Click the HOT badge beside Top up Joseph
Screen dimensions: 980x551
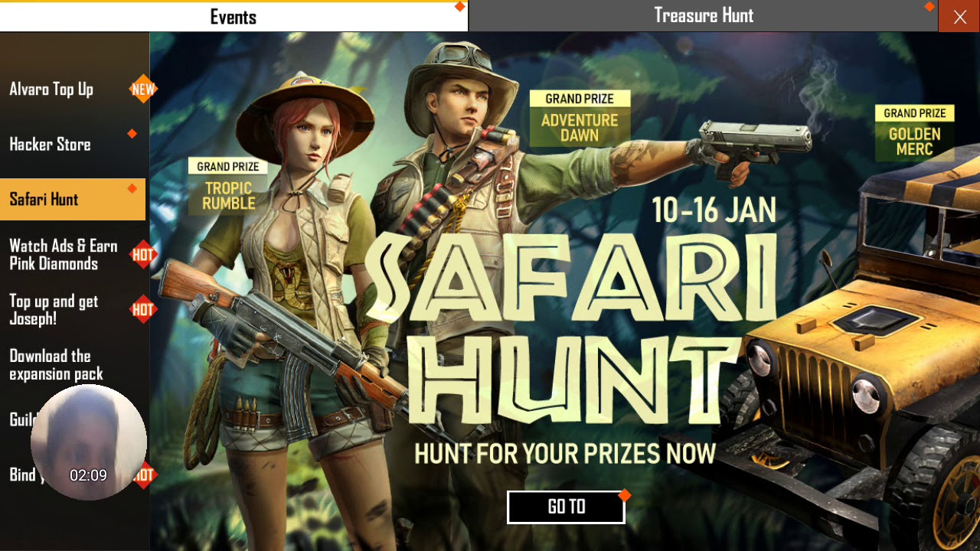click(143, 309)
